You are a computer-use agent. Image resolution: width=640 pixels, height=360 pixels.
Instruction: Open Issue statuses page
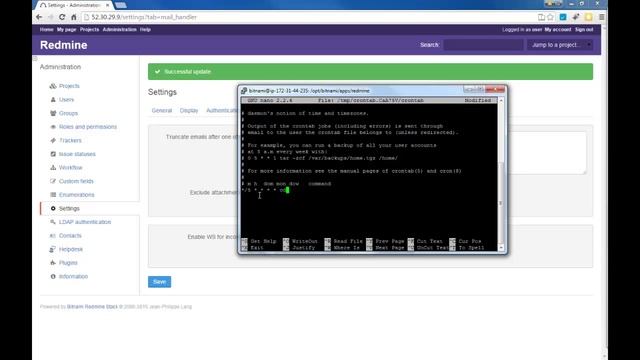pyautogui.click(x=77, y=154)
